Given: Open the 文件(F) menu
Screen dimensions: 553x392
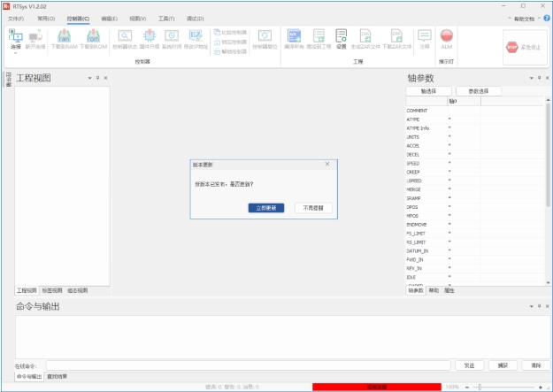Looking at the screenshot, I should pyautogui.click(x=16, y=19).
